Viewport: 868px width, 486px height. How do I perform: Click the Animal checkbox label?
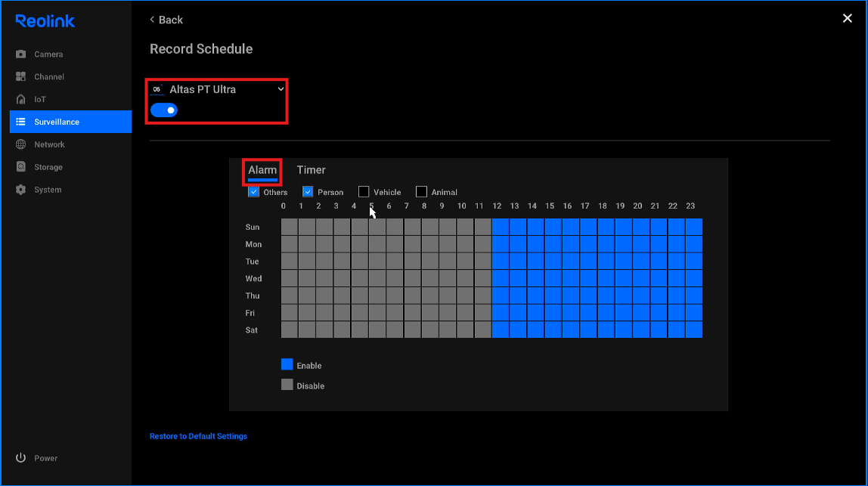444,193
